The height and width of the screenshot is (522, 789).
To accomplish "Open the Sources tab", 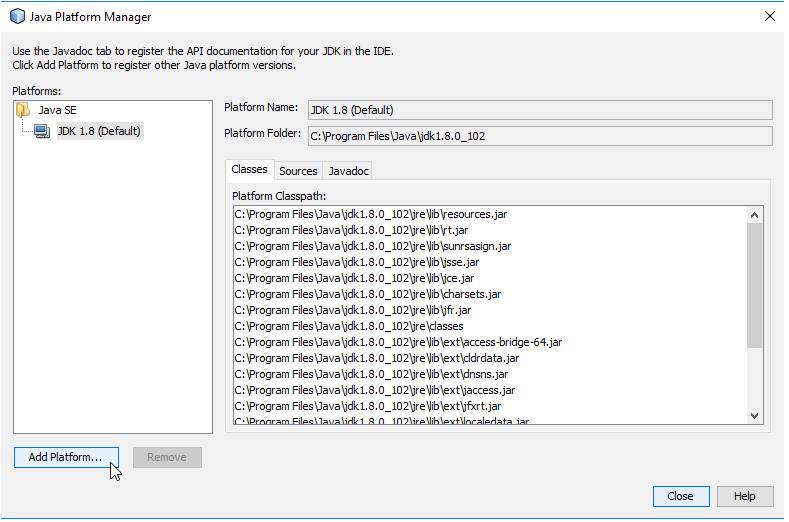I will click(x=298, y=171).
